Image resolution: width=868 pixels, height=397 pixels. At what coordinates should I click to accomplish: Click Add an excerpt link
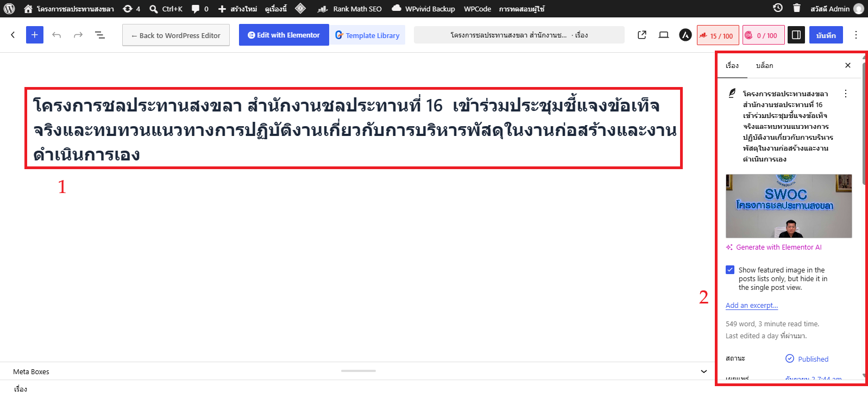[752, 305]
